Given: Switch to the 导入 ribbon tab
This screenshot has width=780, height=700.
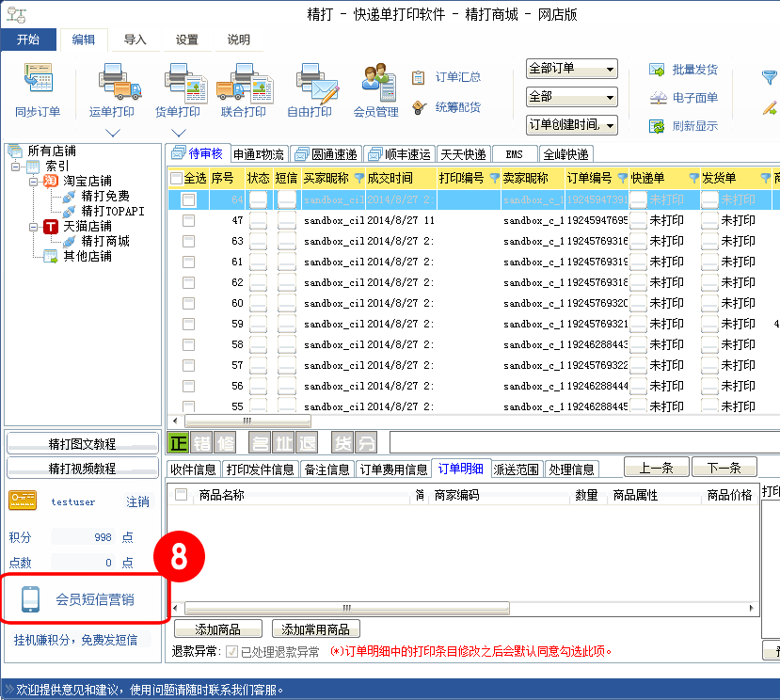Looking at the screenshot, I should click(x=135, y=40).
